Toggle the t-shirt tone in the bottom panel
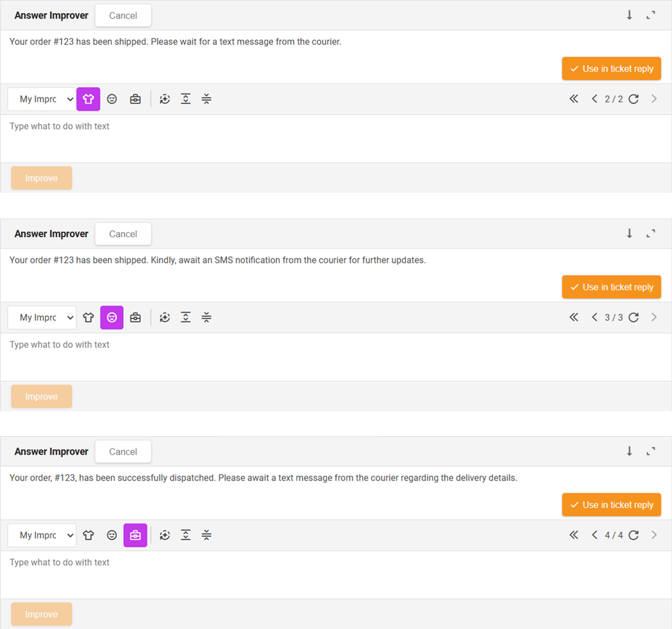672x629 pixels. (88, 535)
